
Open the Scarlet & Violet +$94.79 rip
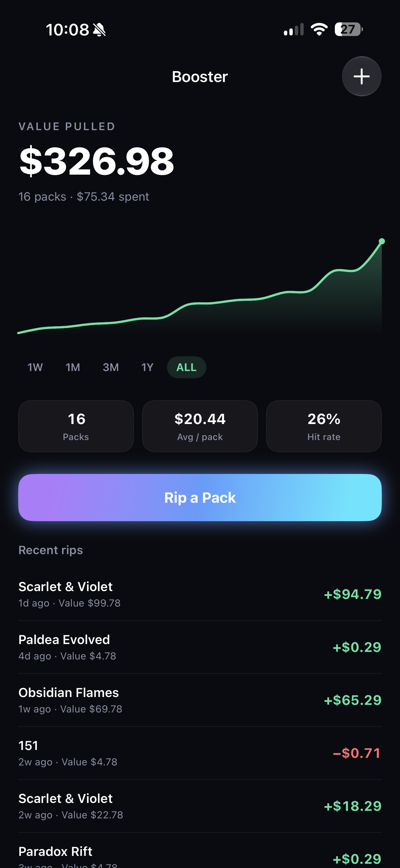[x=200, y=594]
